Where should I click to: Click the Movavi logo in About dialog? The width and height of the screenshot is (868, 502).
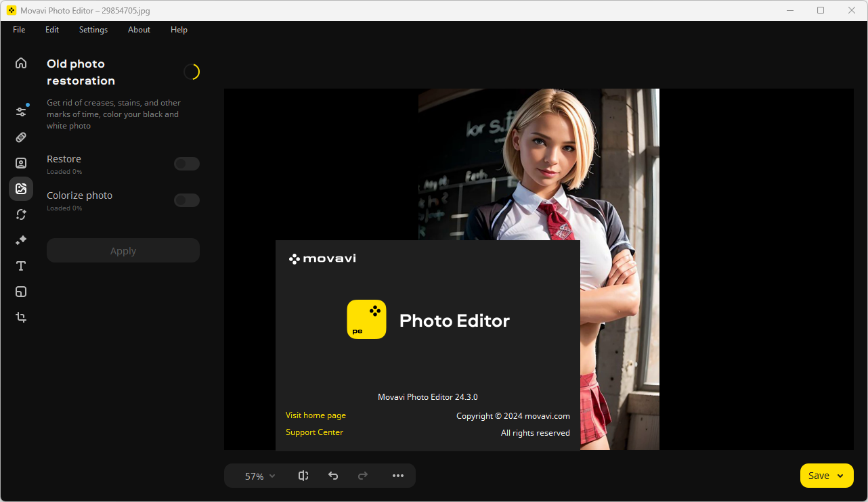(x=322, y=258)
